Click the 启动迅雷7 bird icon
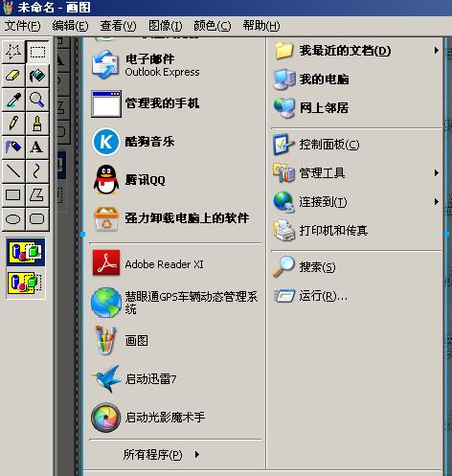This screenshot has width=452, height=476. click(106, 378)
